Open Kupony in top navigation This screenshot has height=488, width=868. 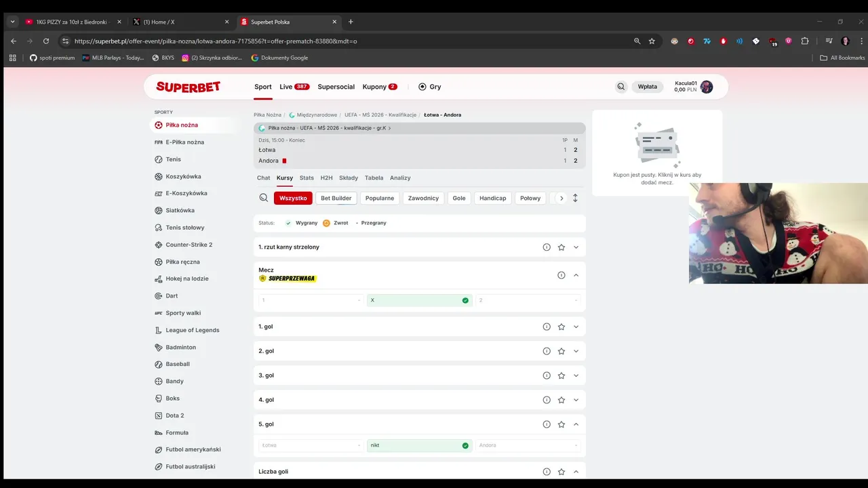click(380, 87)
